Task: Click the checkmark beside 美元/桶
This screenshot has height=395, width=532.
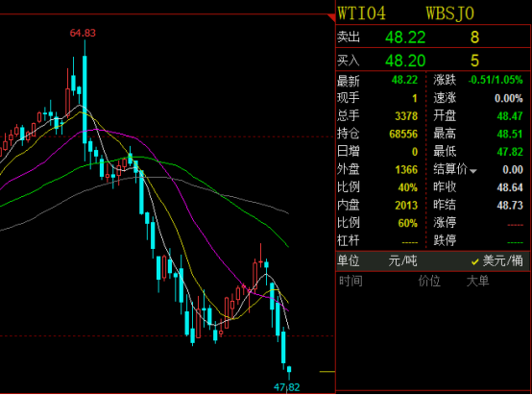Action: (x=474, y=261)
